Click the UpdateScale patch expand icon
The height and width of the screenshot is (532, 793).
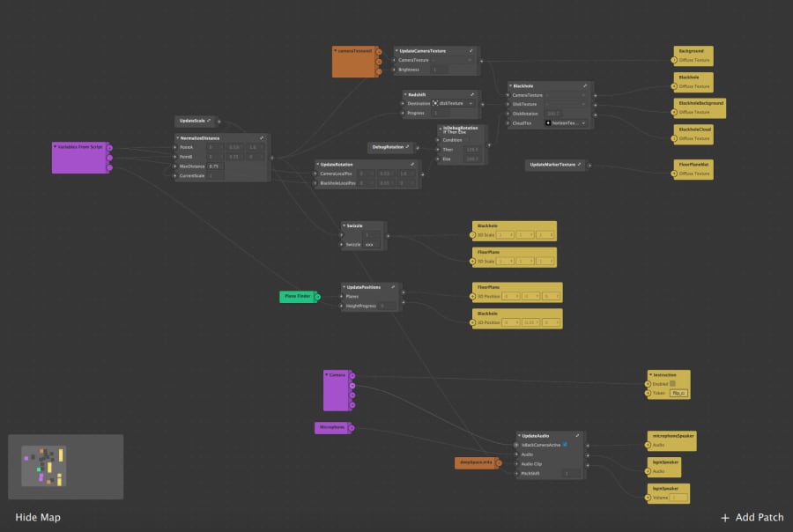click(x=209, y=121)
